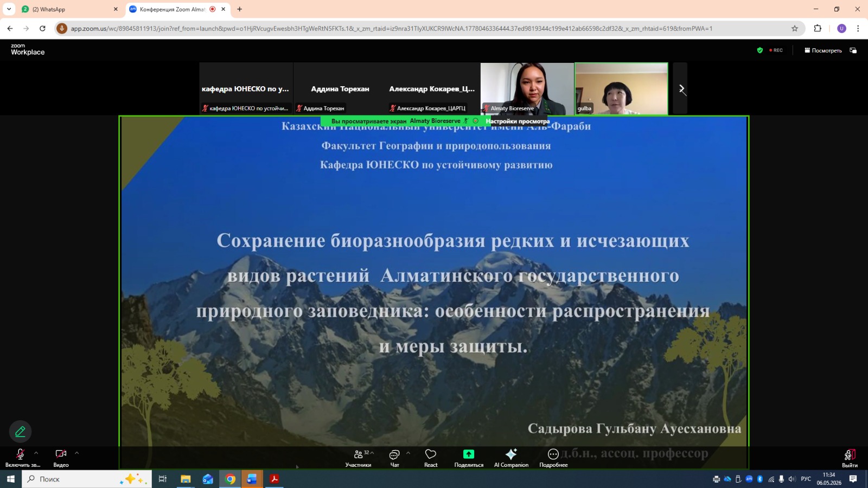Viewport: 868px width, 488px height.
Task: Expand audio options arrow beside microphone
Action: (36, 453)
